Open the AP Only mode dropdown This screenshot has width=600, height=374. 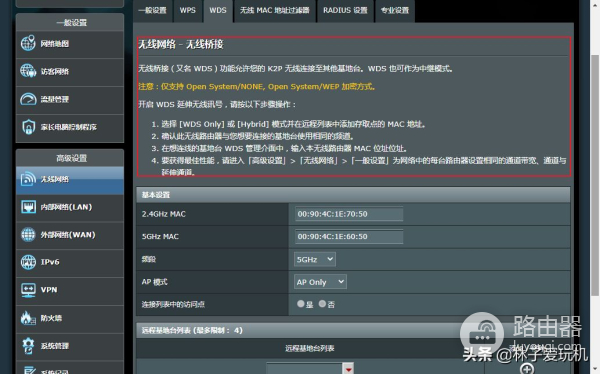pyautogui.click(x=320, y=282)
